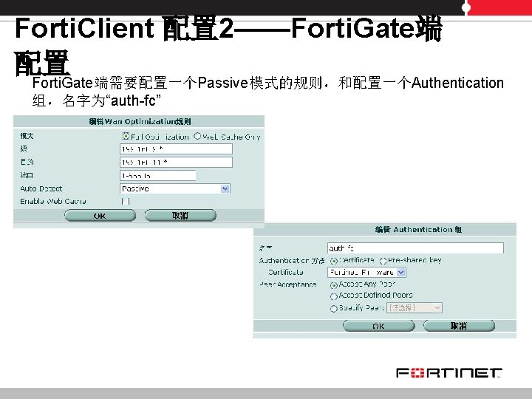Click the 编辑 Authentication 组 title text

tap(419, 230)
